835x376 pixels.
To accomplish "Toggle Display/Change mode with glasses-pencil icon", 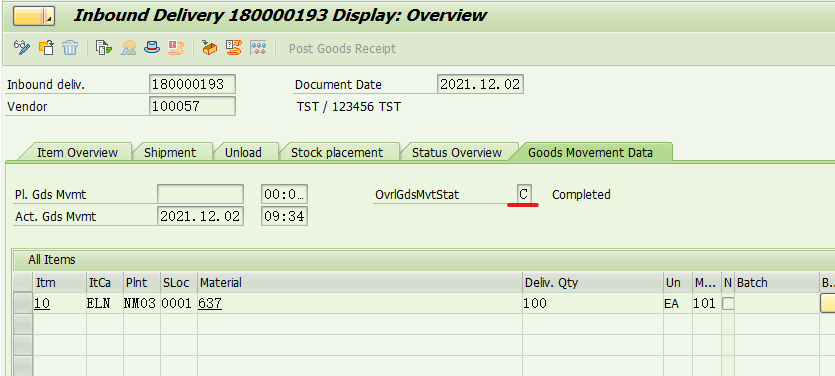I will [22, 48].
